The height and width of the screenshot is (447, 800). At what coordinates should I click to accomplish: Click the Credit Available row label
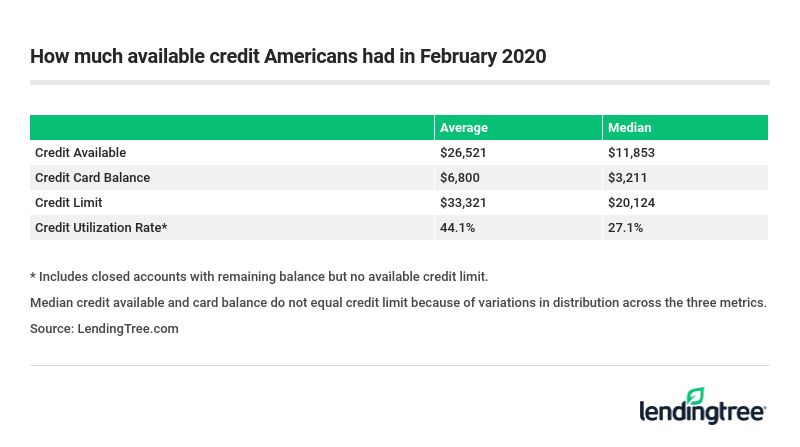(x=80, y=153)
